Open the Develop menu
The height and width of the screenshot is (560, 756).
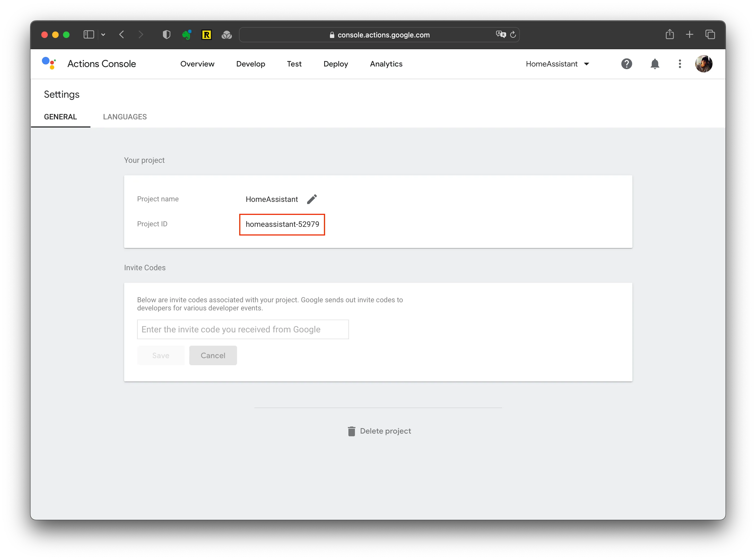[x=250, y=64]
